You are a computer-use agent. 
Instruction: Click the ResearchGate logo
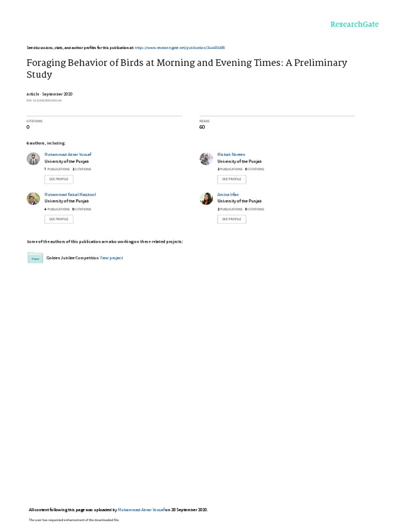(354, 24)
